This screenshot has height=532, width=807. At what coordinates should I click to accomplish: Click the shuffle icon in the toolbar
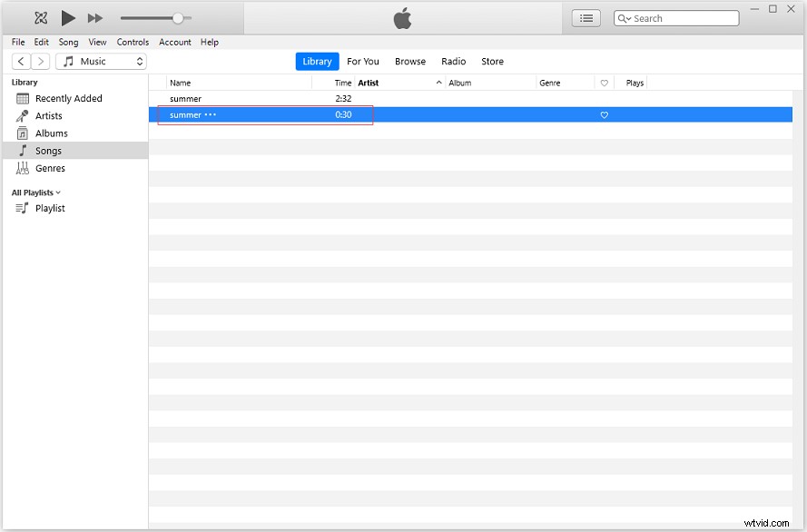click(x=41, y=17)
